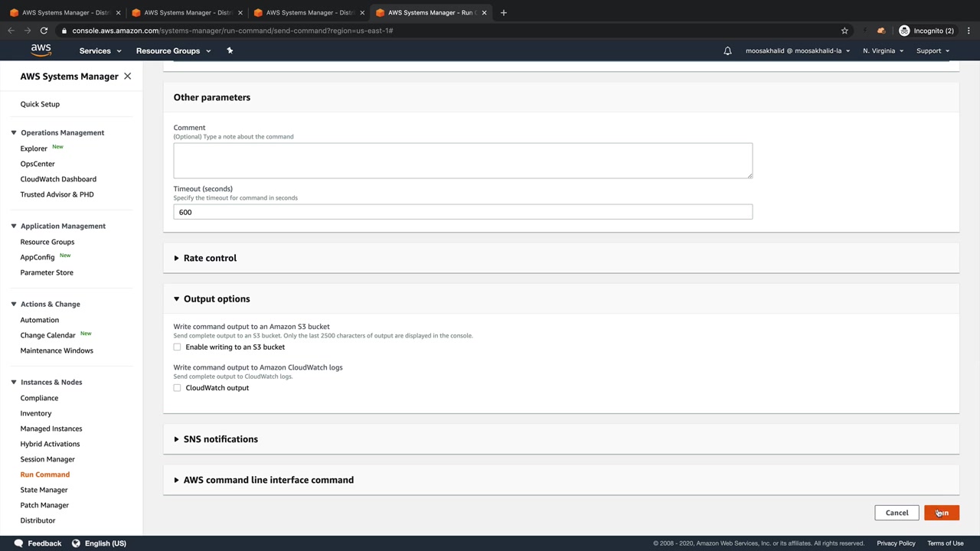Image resolution: width=980 pixels, height=551 pixels.
Task: Reload the browser page
Action: click(x=44, y=31)
